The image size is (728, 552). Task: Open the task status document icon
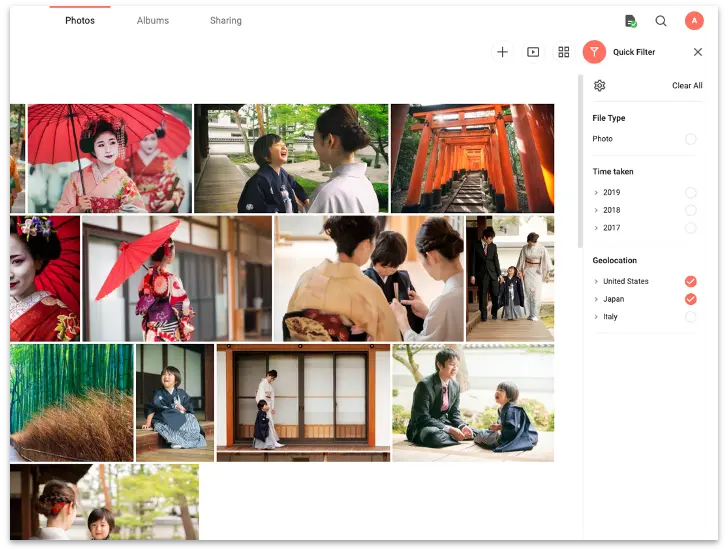click(x=630, y=21)
